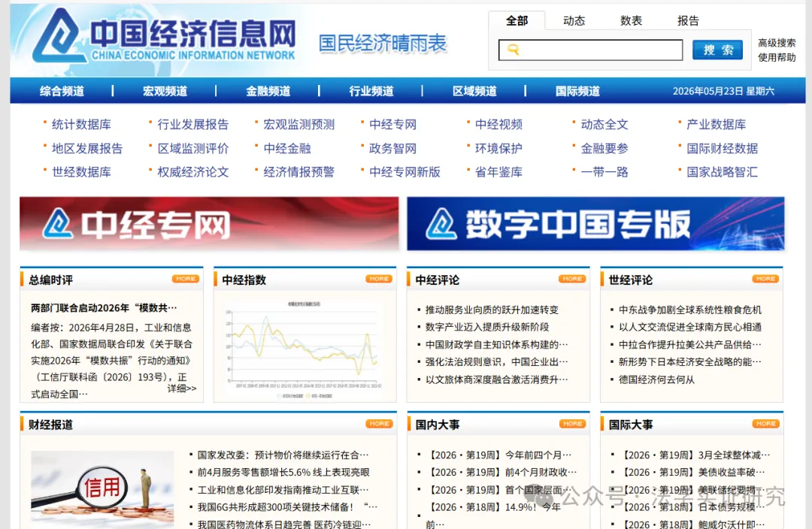Image resolution: width=812 pixels, height=529 pixels.
Task: Open 权威经济论文 link
Action: 192,172
